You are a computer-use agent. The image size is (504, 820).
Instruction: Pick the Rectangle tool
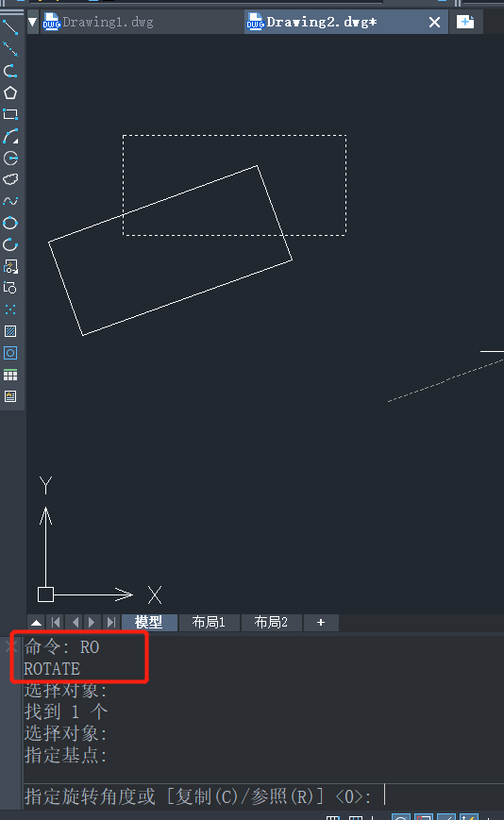(x=10, y=114)
